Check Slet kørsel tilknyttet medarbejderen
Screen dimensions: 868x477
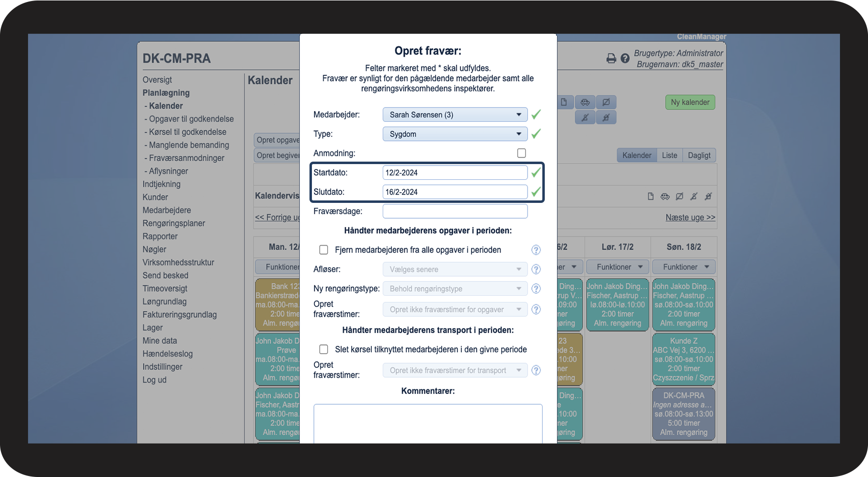coord(324,349)
